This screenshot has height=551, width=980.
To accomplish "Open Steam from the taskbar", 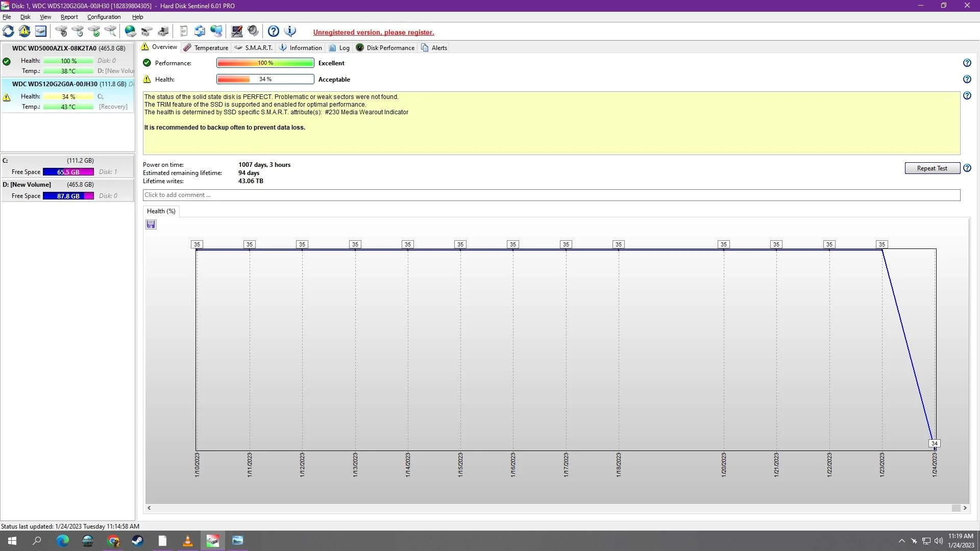I will (x=137, y=541).
